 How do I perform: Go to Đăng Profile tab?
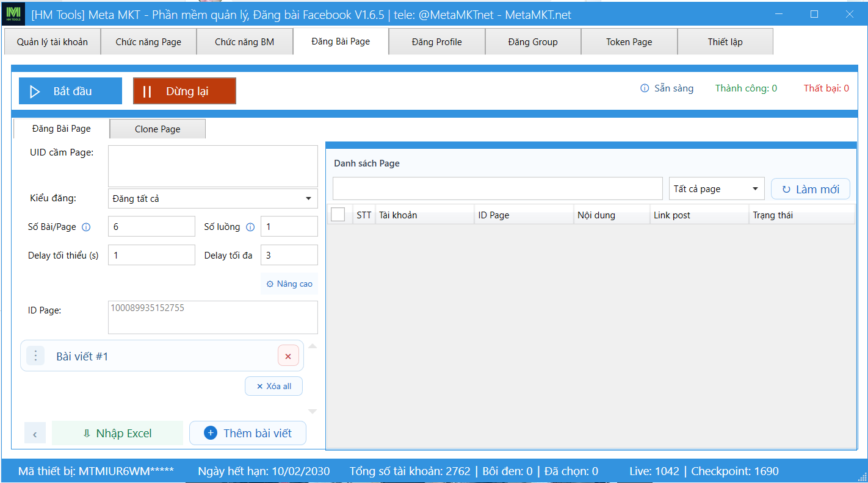click(x=437, y=42)
